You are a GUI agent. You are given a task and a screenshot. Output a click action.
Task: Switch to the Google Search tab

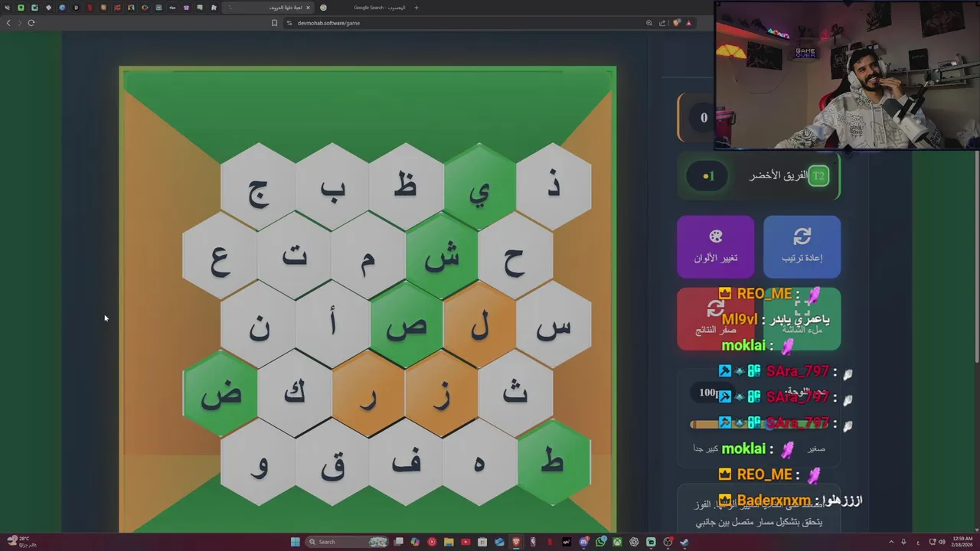(367, 8)
